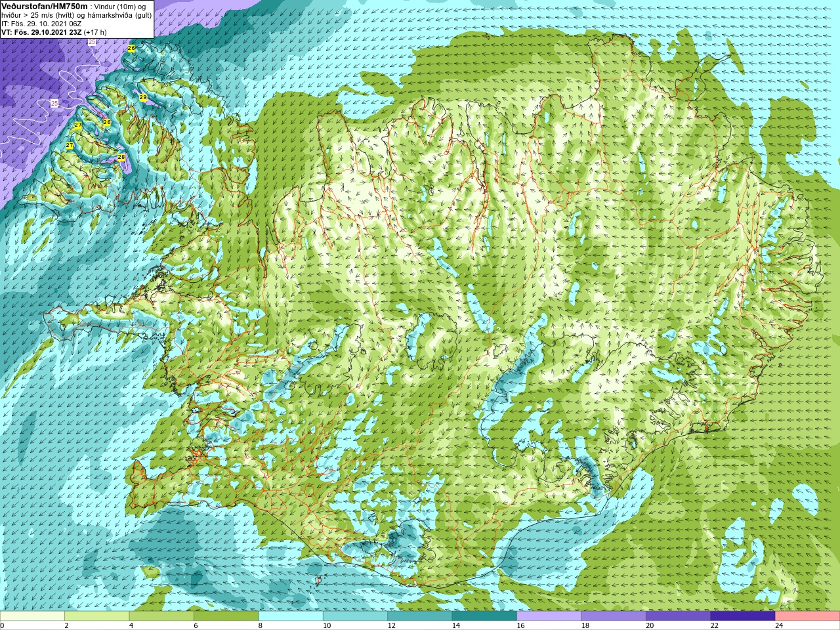Select the pale cream 0–2 legend swatch
The height and width of the screenshot is (630, 840).
(32, 616)
